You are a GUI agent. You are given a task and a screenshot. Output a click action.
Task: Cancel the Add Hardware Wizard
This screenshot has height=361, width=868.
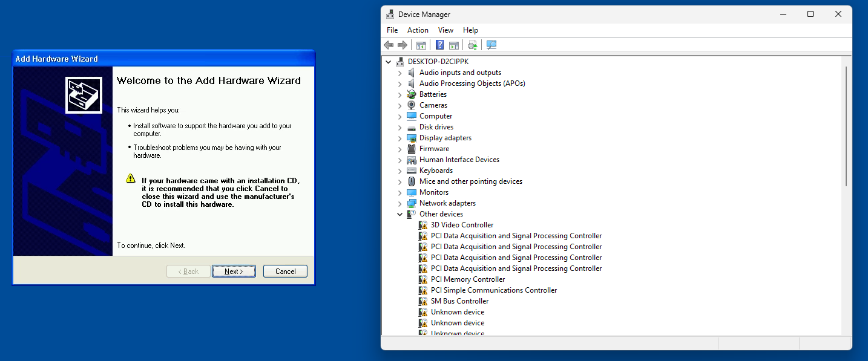[x=285, y=272]
